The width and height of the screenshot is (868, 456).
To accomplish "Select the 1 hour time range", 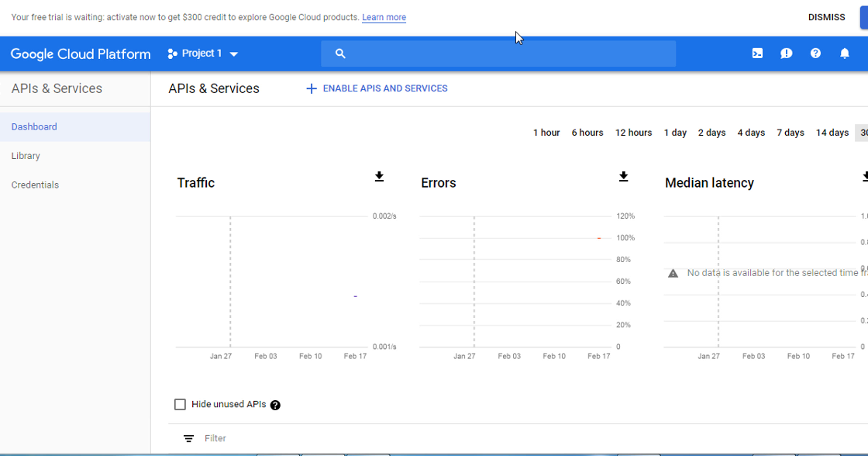I will point(546,133).
